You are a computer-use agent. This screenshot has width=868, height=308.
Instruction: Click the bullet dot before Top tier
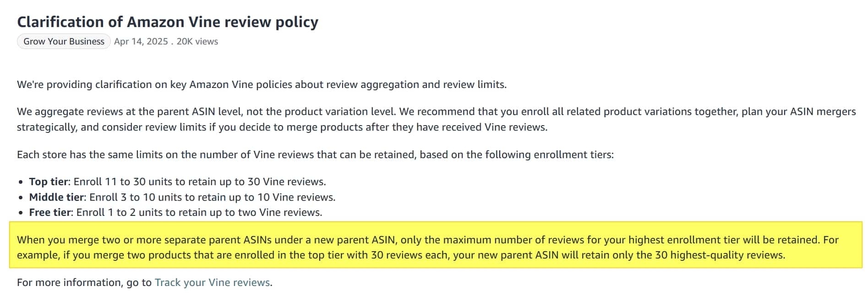(21, 182)
